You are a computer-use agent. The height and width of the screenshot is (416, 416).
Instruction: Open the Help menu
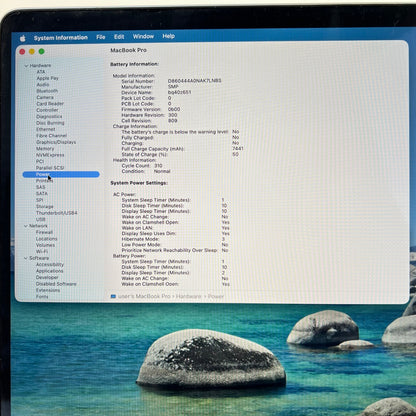(169, 36)
